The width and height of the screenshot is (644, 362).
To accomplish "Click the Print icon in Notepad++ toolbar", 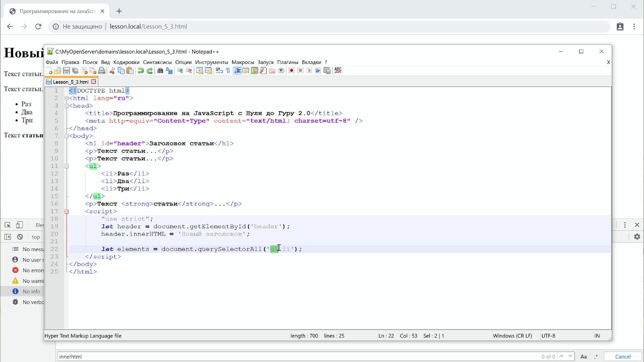I will tap(102, 71).
